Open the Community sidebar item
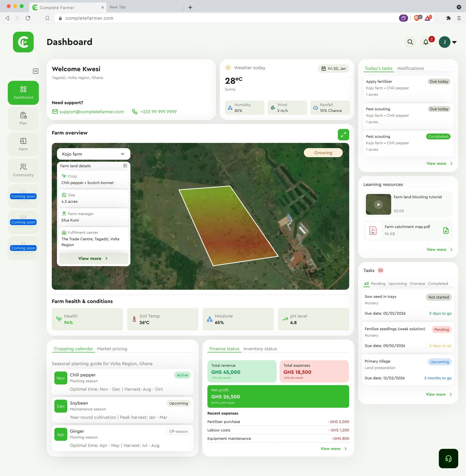 pos(23,170)
